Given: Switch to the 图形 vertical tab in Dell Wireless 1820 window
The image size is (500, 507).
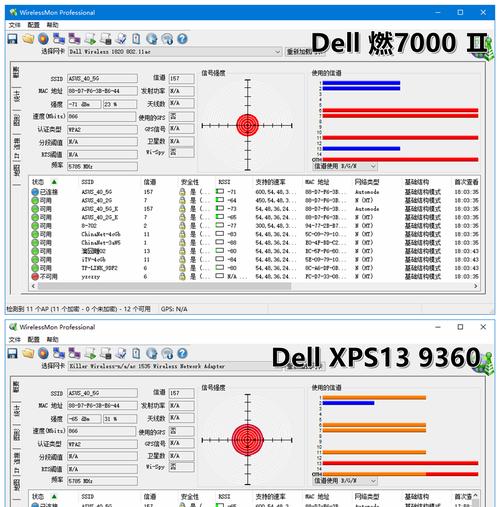Looking at the screenshot, I should [16, 121].
